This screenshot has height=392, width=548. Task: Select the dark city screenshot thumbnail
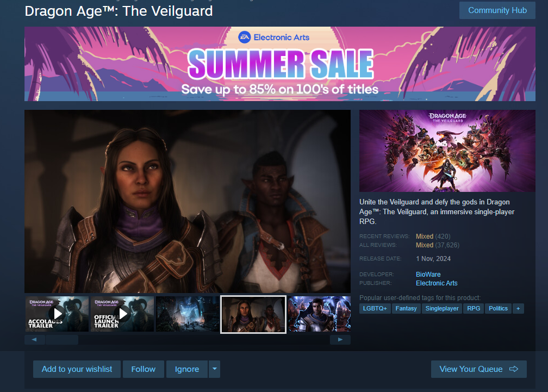click(188, 314)
